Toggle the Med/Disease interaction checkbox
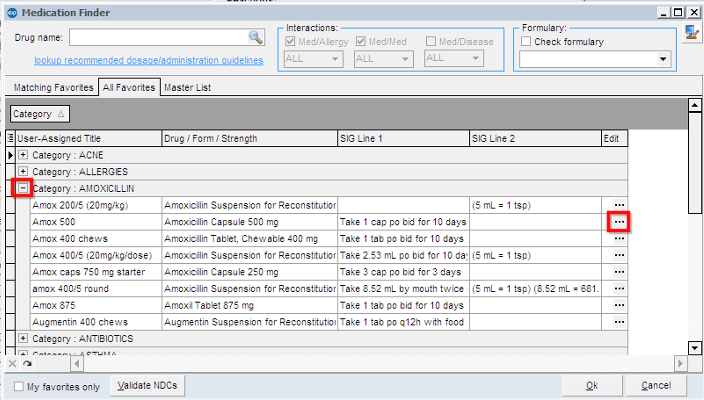 click(x=431, y=41)
